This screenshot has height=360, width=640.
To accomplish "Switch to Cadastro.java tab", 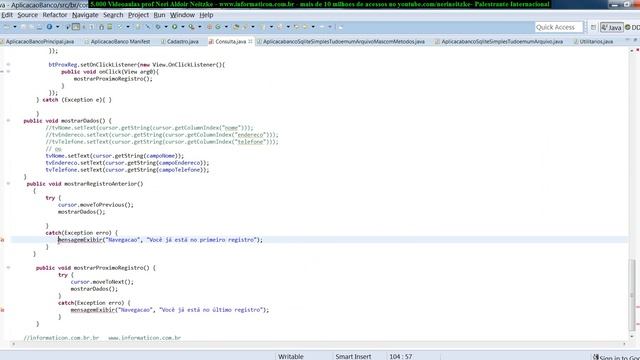I will point(180,42).
